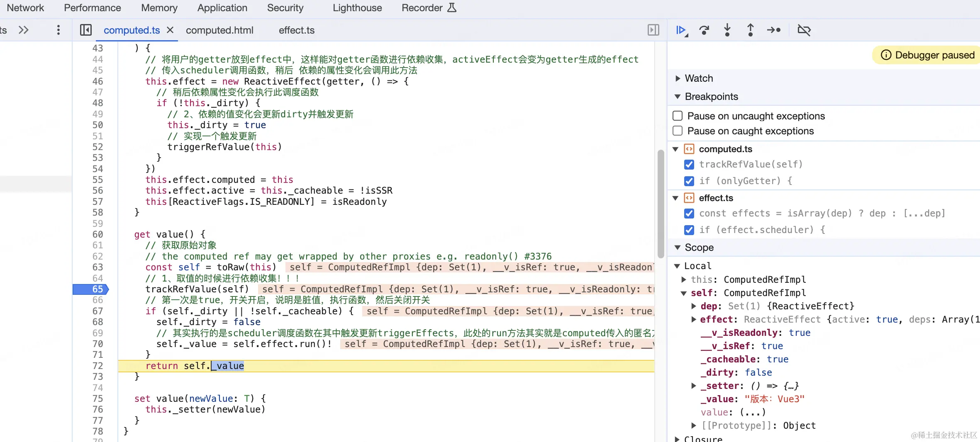Open the Network panel tab
The width and height of the screenshot is (980, 442).
(25, 8)
